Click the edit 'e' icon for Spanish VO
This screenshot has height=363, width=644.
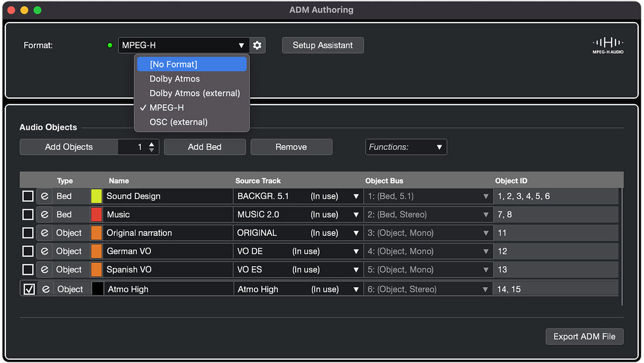click(45, 270)
